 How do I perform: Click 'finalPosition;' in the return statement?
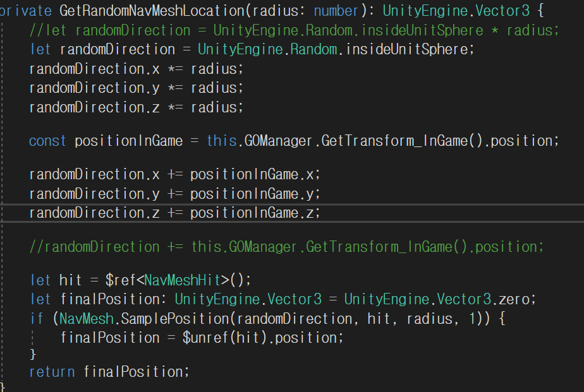[137, 372]
